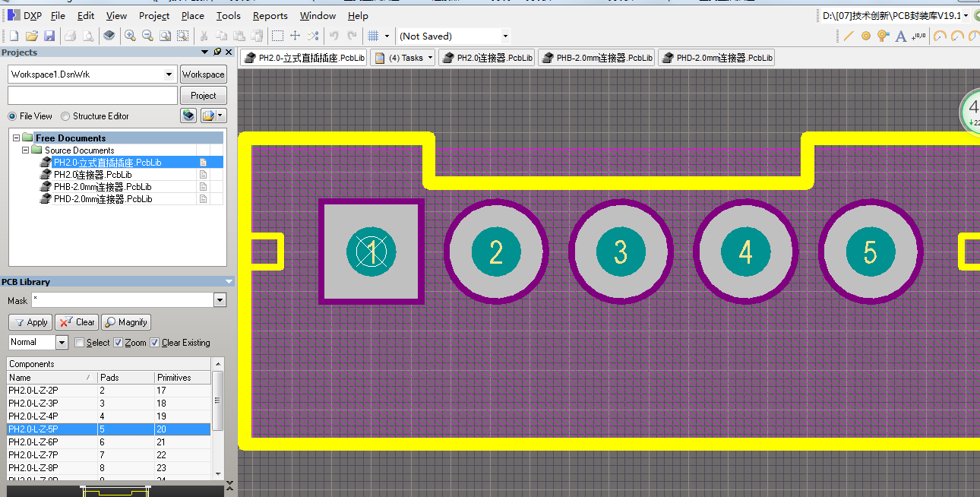Open the (4) Tasks tab button
This screenshot has height=497, width=980.
pos(403,58)
